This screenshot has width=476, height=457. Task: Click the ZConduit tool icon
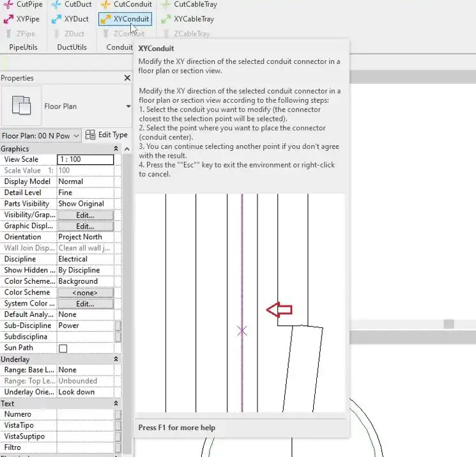pos(105,34)
